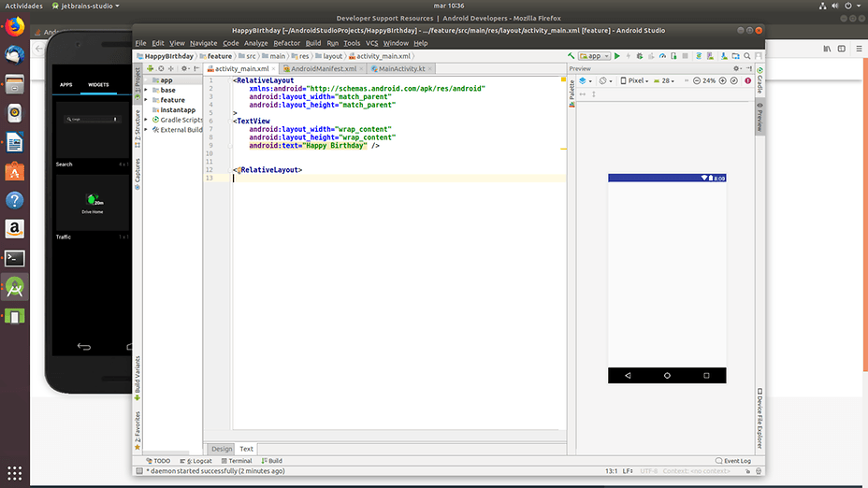Expand the feature module tree node

coord(146,100)
